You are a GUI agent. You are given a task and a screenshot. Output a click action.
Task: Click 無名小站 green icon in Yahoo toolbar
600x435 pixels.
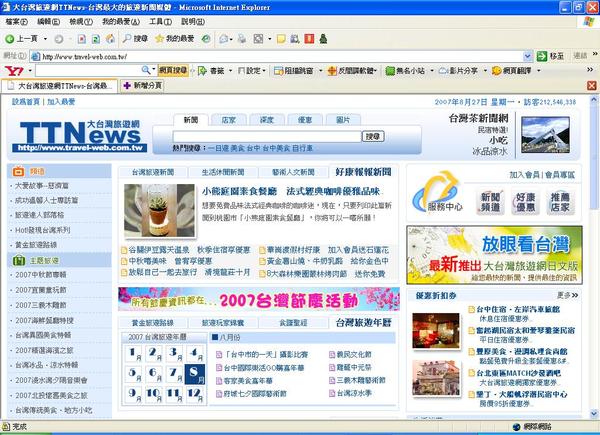point(390,70)
